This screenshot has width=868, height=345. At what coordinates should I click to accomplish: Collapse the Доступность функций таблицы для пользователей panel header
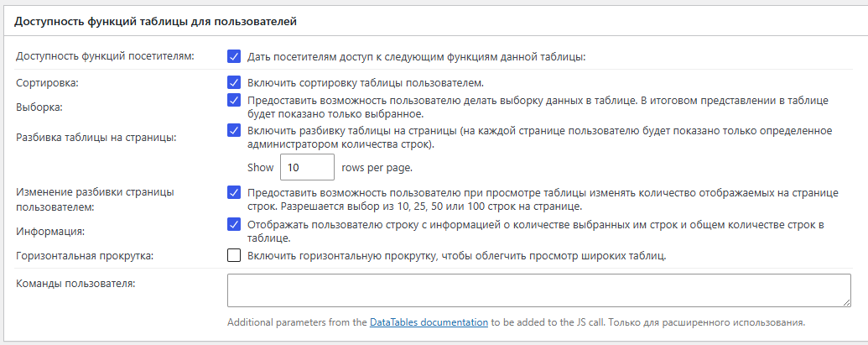[434, 22]
